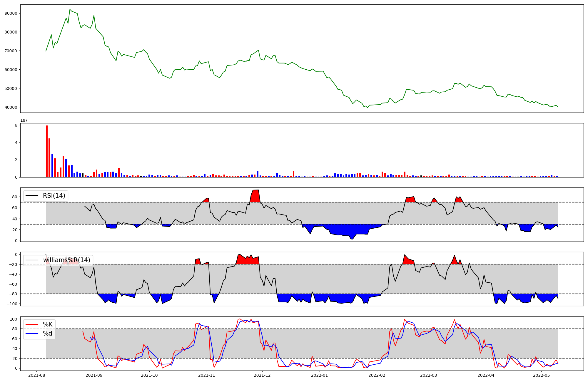The image size is (588, 382).
Task: Click the tallest red volume bar
Action: coord(47,151)
